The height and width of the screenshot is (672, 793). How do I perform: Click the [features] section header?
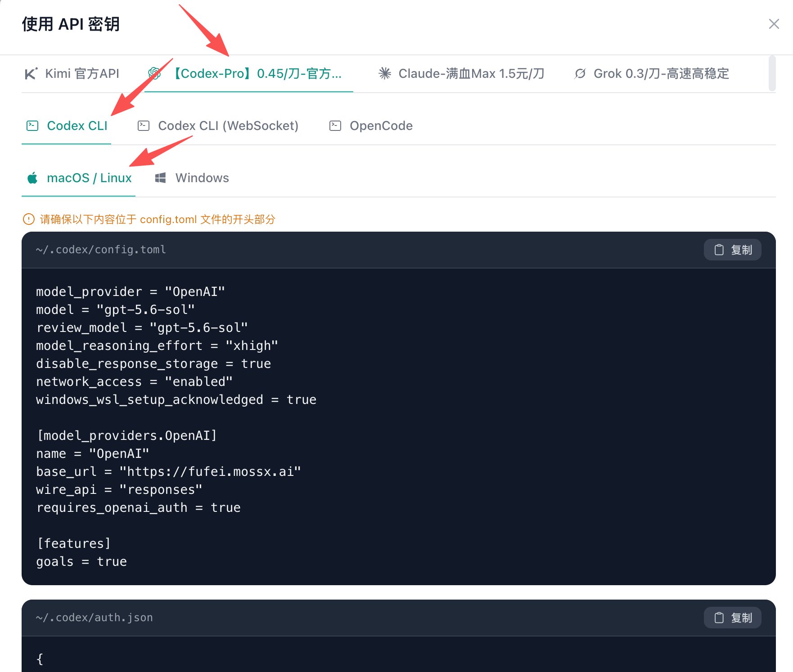point(73,544)
